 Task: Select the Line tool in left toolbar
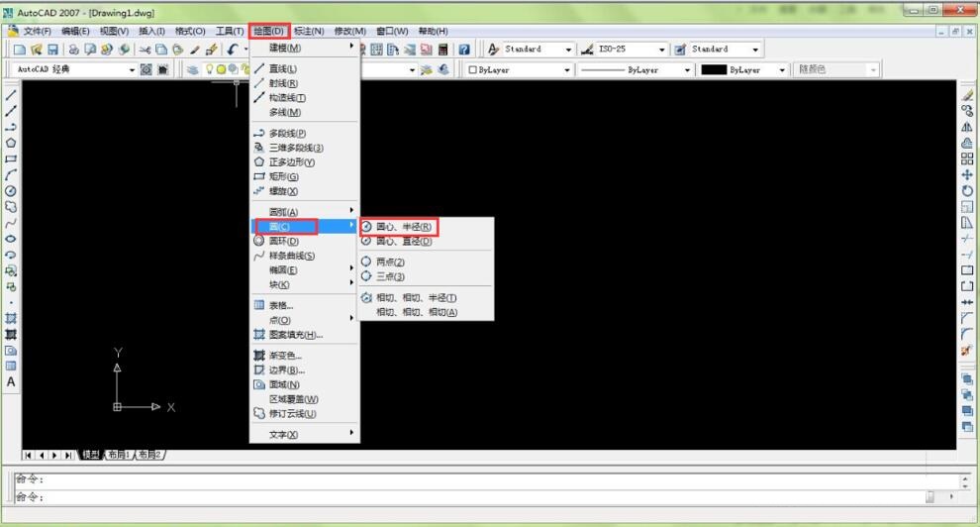pos(11,96)
